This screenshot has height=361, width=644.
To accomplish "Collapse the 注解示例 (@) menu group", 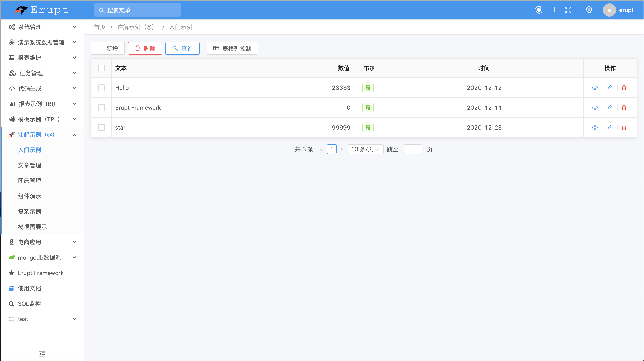I will pos(42,135).
